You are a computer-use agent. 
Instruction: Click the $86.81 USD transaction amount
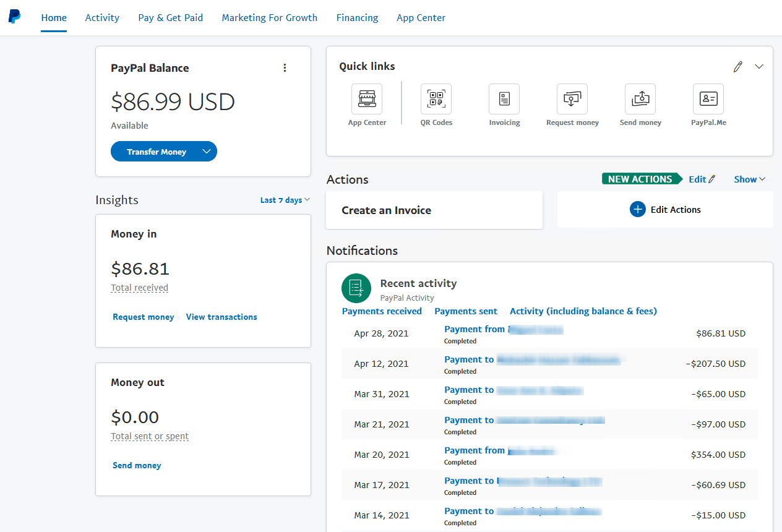click(721, 333)
